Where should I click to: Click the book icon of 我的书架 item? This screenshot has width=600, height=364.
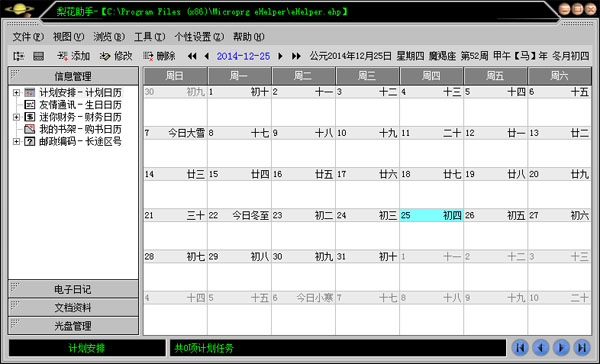(x=29, y=129)
